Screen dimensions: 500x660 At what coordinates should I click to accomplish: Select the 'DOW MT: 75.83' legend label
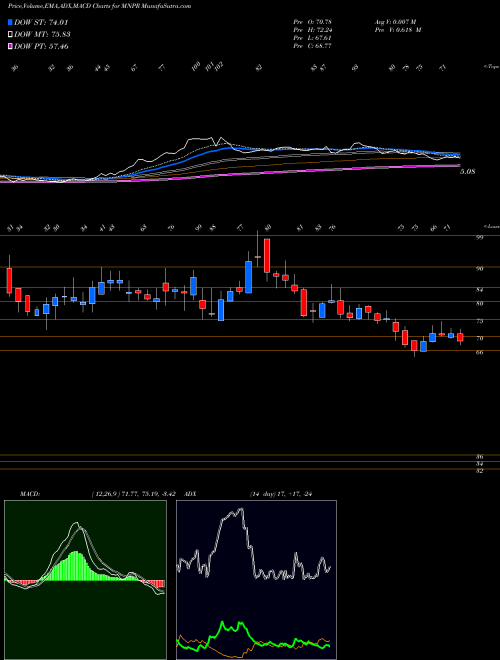pyautogui.click(x=42, y=35)
